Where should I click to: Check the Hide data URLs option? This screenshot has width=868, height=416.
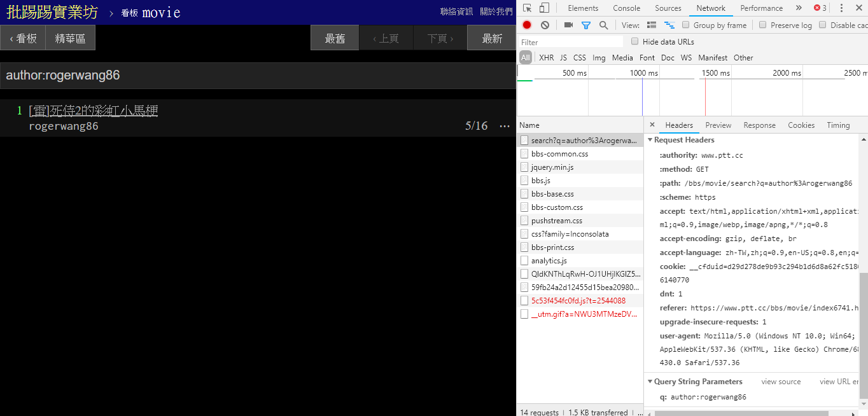634,41
